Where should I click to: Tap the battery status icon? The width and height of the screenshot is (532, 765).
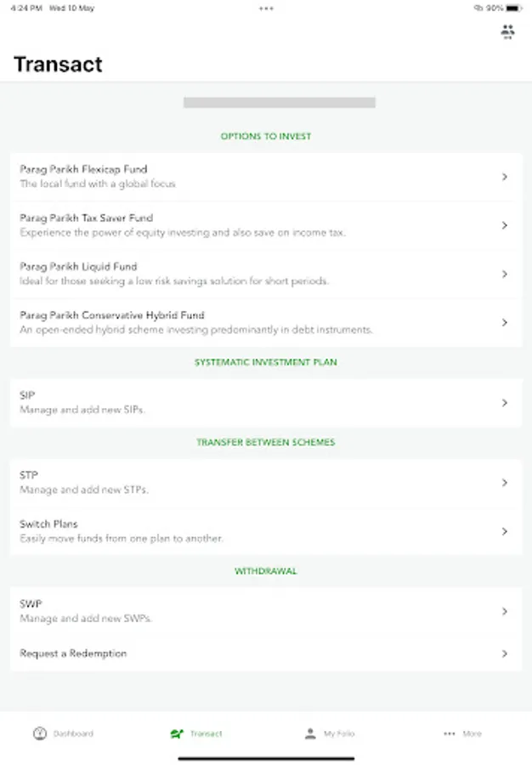coord(518,8)
